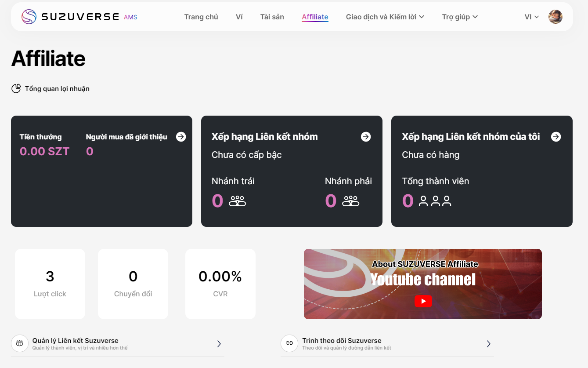The height and width of the screenshot is (368, 588).
Task: Click the Nhánh phải group icon
Action: pos(351,201)
